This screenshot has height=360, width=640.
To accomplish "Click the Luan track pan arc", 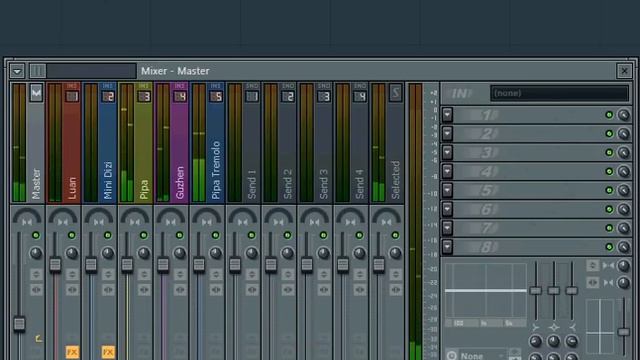I will pyautogui.click(x=63, y=216).
